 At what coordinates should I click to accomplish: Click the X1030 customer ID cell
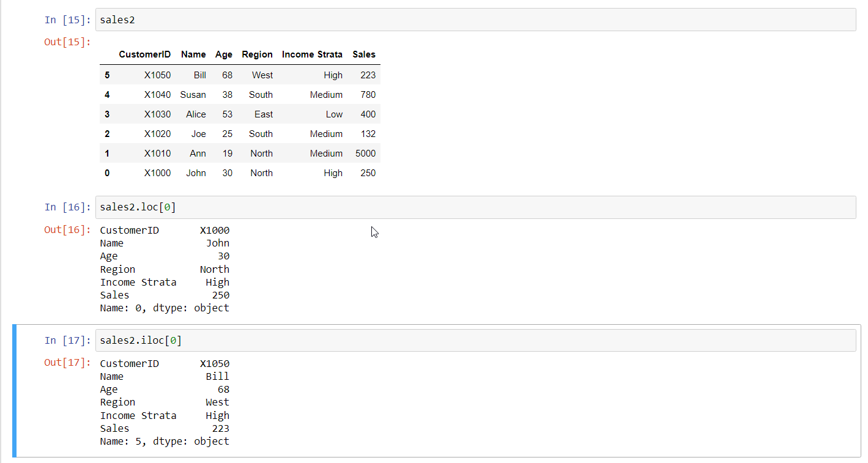pyautogui.click(x=157, y=114)
